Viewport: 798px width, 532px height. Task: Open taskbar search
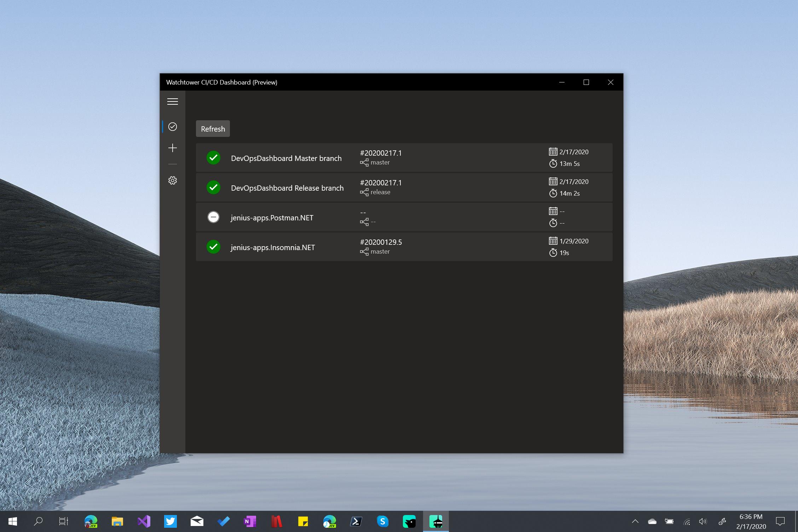[x=38, y=521]
